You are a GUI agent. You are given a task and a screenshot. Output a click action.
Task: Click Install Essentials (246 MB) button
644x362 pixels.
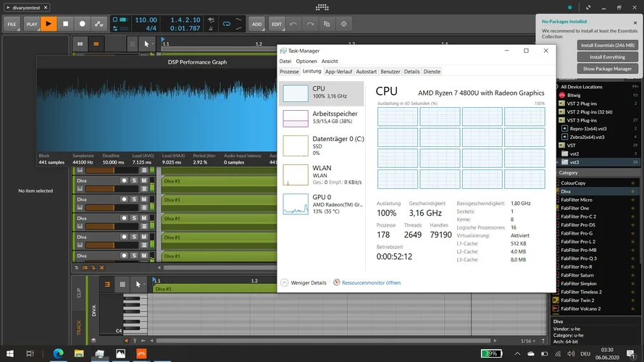click(x=607, y=45)
